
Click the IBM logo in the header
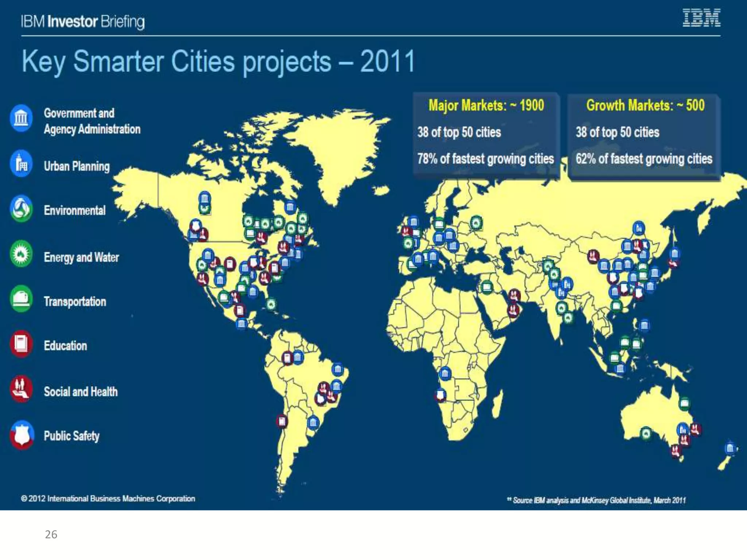click(x=701, y=18)
